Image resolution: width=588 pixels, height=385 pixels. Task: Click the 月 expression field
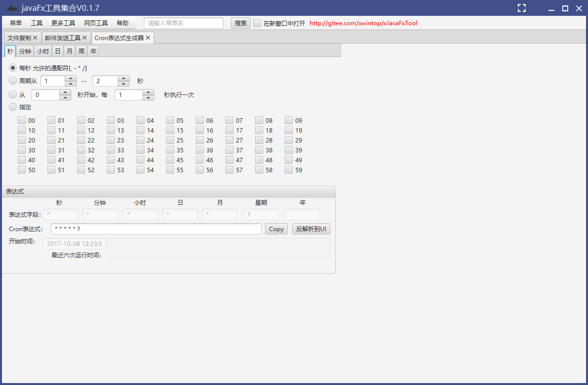[220, 215]
